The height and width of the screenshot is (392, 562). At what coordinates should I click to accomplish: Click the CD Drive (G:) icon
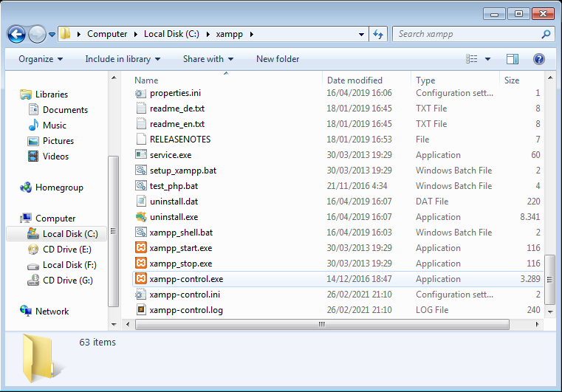[33, 280]
